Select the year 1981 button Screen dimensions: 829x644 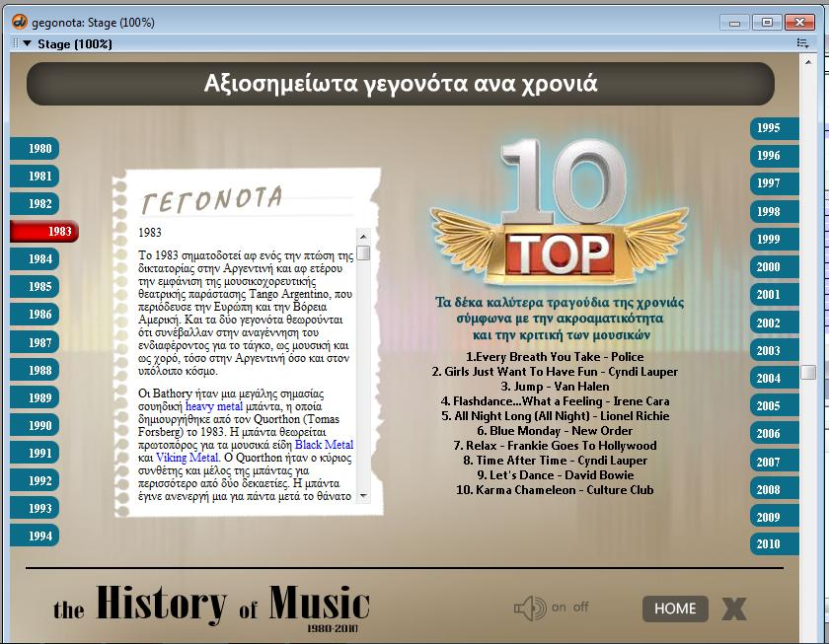[35, 176]
